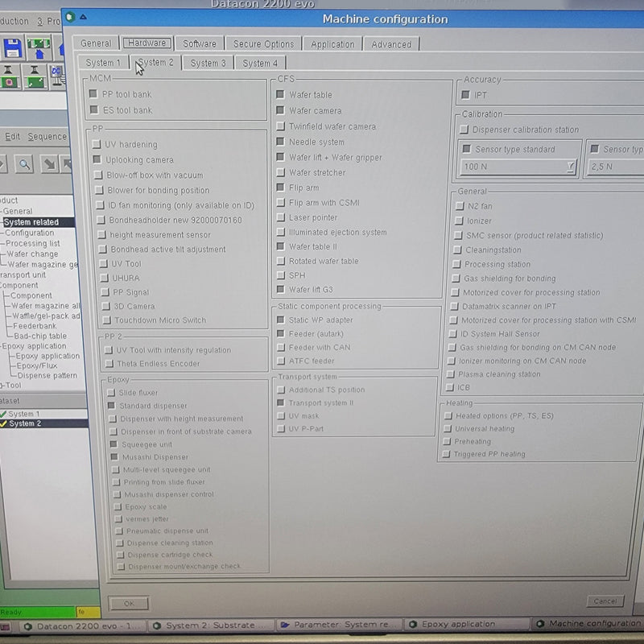
Task: Enable Dispenser calibration station checkbox
Action: click(x=464, y=129)
